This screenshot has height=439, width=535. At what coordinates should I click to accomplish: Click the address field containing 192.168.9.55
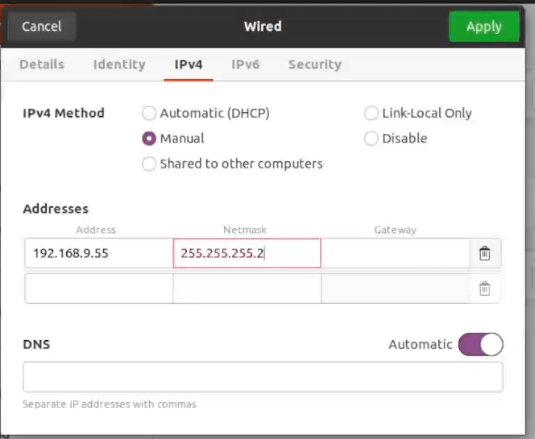pyautogui.click(x=99, y=253)
